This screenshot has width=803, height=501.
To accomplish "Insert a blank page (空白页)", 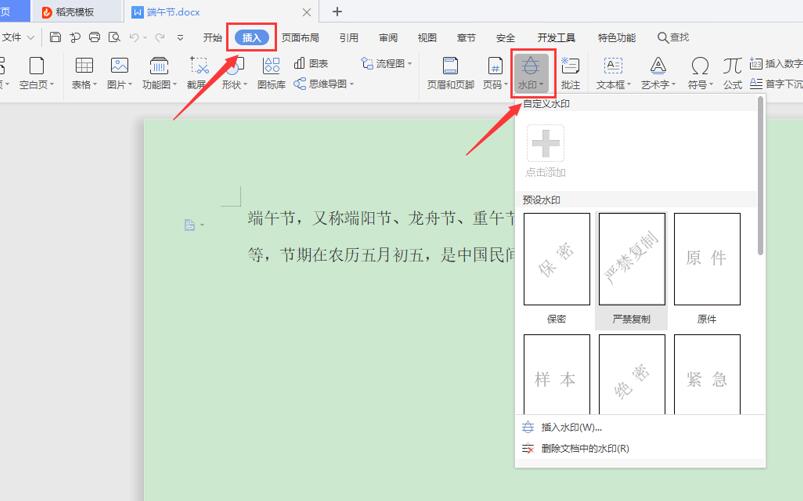I will point(36,73).
